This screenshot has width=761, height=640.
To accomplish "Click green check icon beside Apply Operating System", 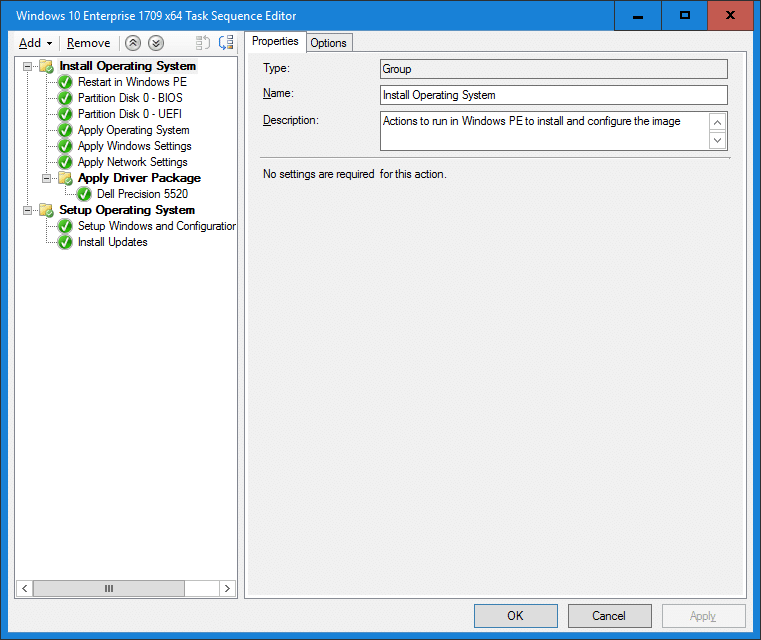I will [x=65, y=130].
